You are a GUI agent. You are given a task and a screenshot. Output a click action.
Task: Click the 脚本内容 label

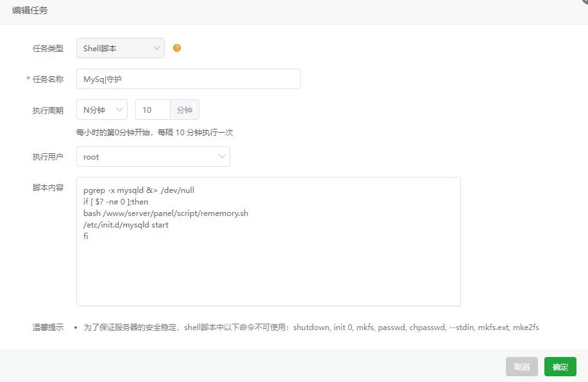(x=48, y=188)
